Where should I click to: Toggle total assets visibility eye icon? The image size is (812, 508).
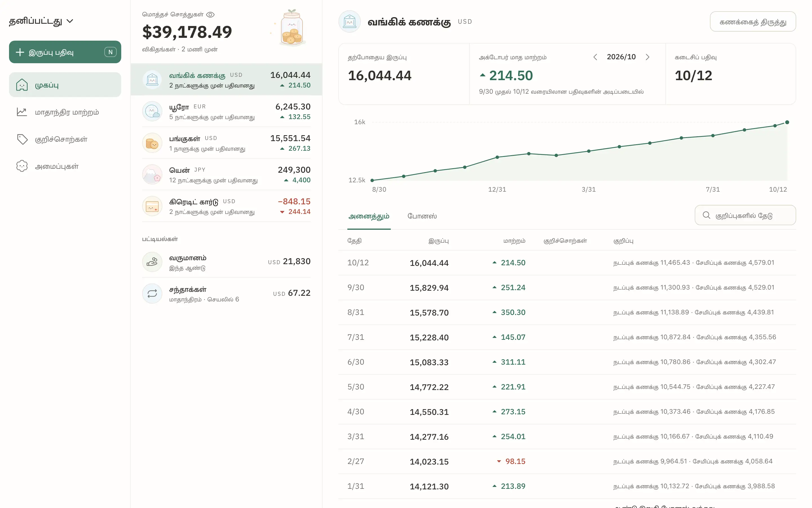[210, 14]
